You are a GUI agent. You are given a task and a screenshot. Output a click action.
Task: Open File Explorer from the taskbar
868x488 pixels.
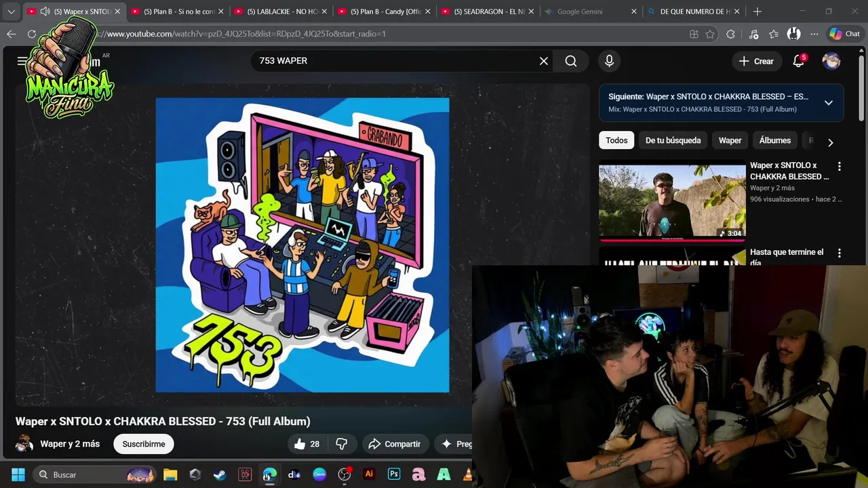(x=170, y=474)
